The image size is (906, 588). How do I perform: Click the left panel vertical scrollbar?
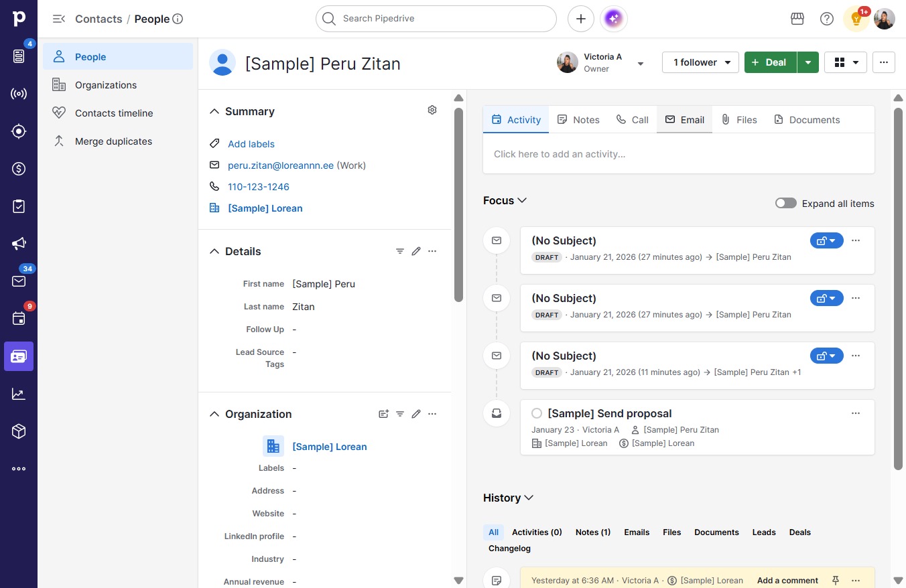pos(458,205)
